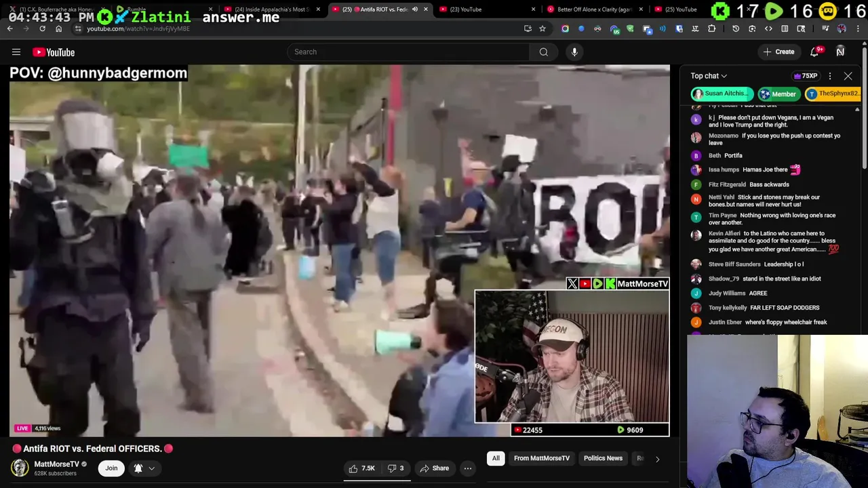The height and width of the screenshot is (488, 868).
Task: Open the browser profile avatar
Action: point(842,29)
